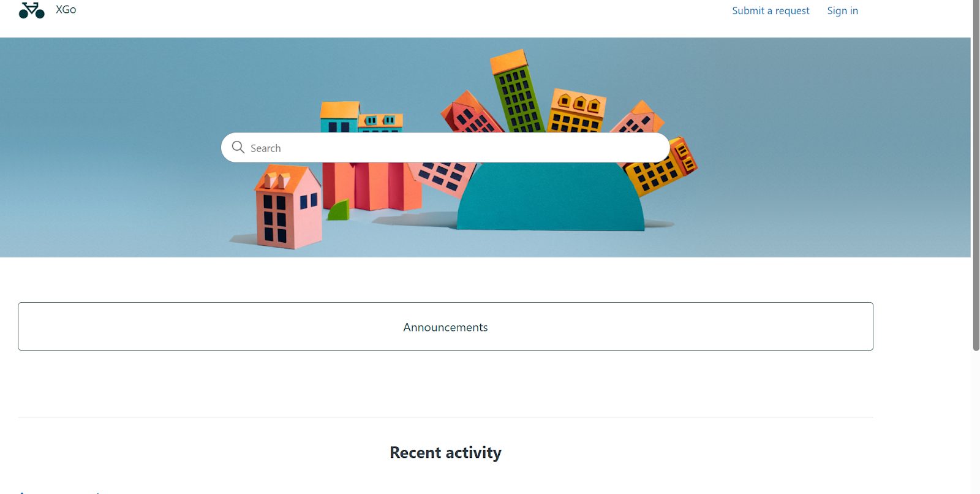Click the teal building with orange roof
The width and height of the screenshot is (980, 494).
point(339,116)
